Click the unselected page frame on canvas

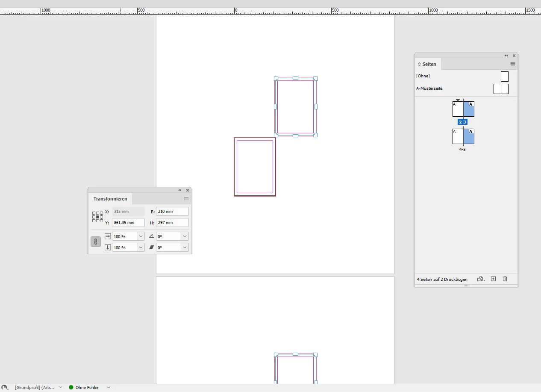[255, 167]
